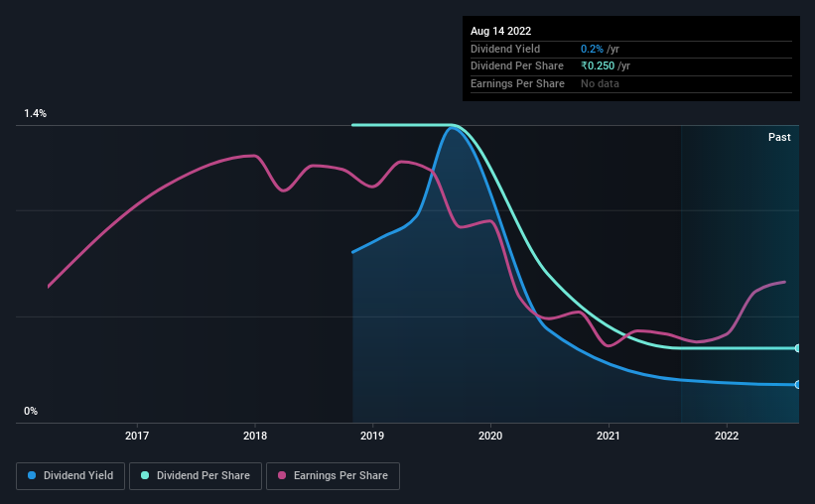Click the blue Dividend Yield legend dot

32,475
